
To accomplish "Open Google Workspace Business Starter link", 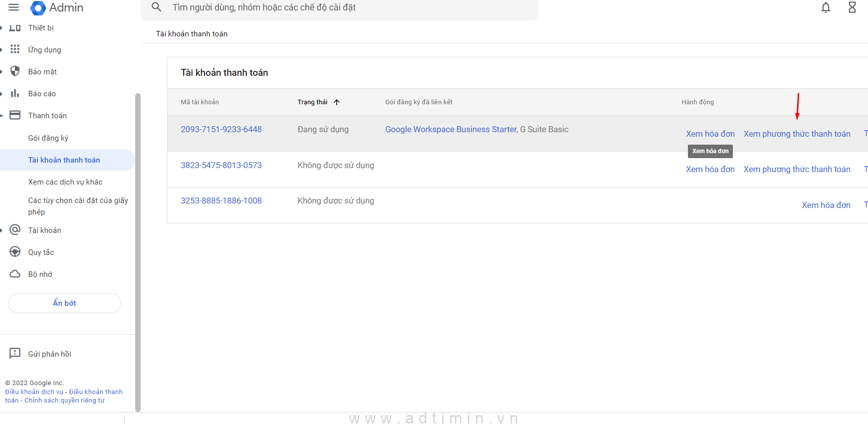I will click(451, 129).
